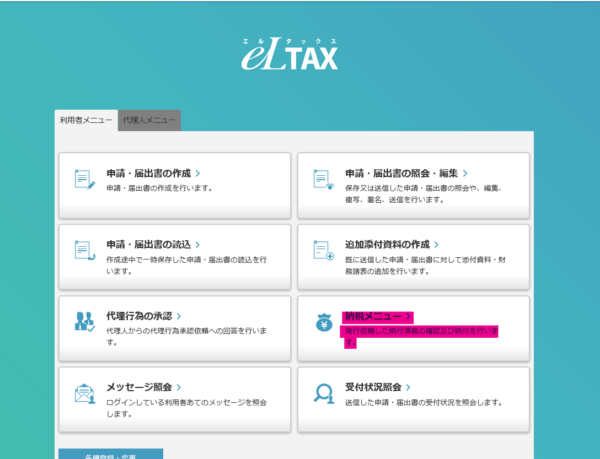Click chevron next to 申請・届出書の作成
This screenshot has width=600, height=459.
click(198, 173)
